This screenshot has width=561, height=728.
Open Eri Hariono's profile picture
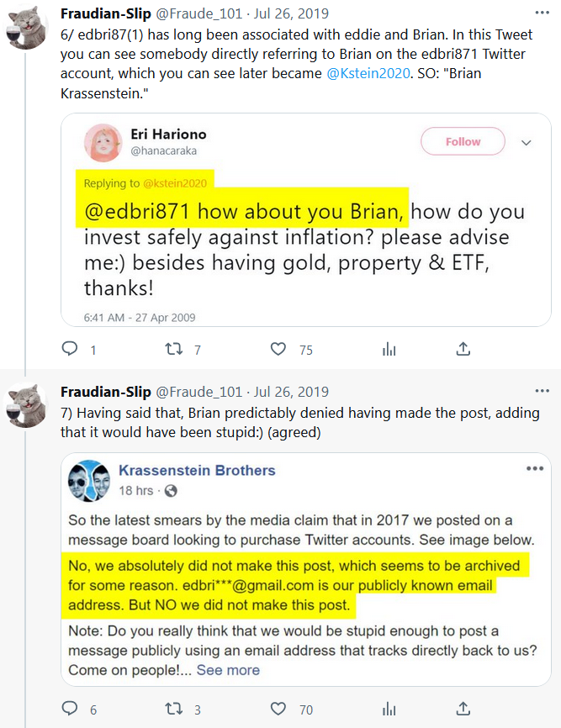click(x=103, y=143)
